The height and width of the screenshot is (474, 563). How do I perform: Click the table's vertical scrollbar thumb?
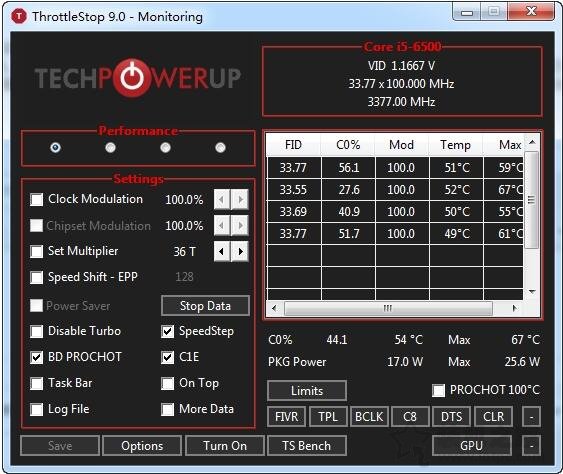pyautogui.click(x=532, y=200)
